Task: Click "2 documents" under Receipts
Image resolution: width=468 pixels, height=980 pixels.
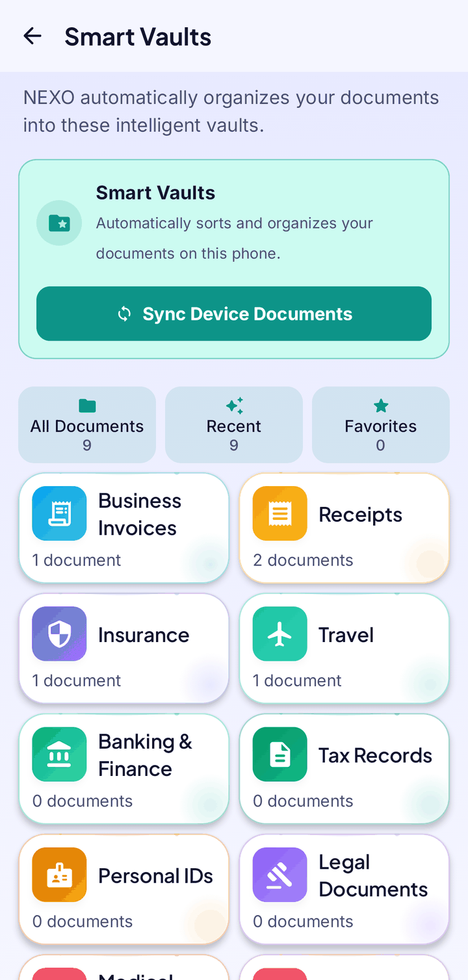Action: click(x=303, y=560)
